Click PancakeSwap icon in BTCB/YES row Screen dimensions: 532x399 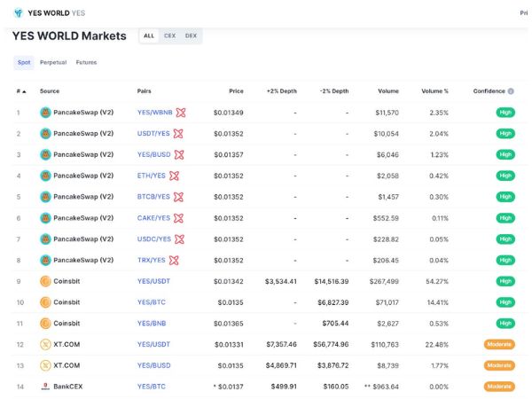[45, 197]
